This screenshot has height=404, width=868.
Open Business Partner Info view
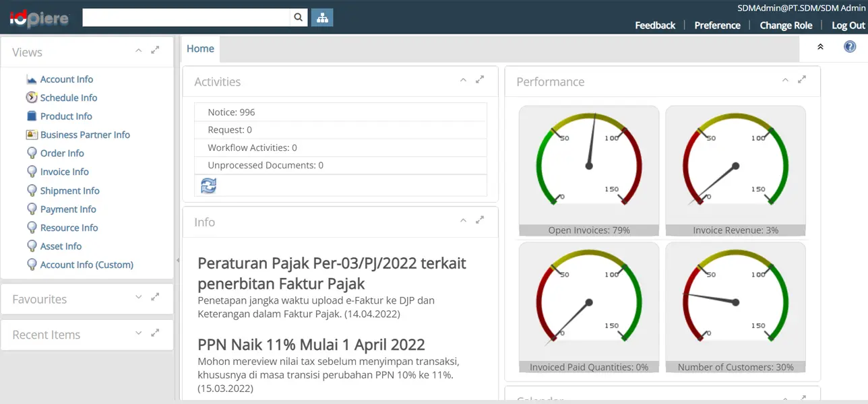(85, 135)
